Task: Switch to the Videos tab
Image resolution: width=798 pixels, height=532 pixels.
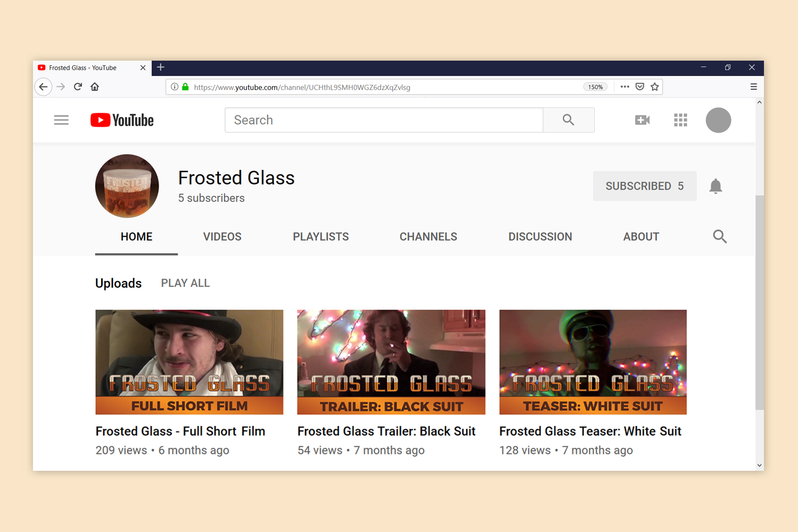Action: click(x=222, y=237)
